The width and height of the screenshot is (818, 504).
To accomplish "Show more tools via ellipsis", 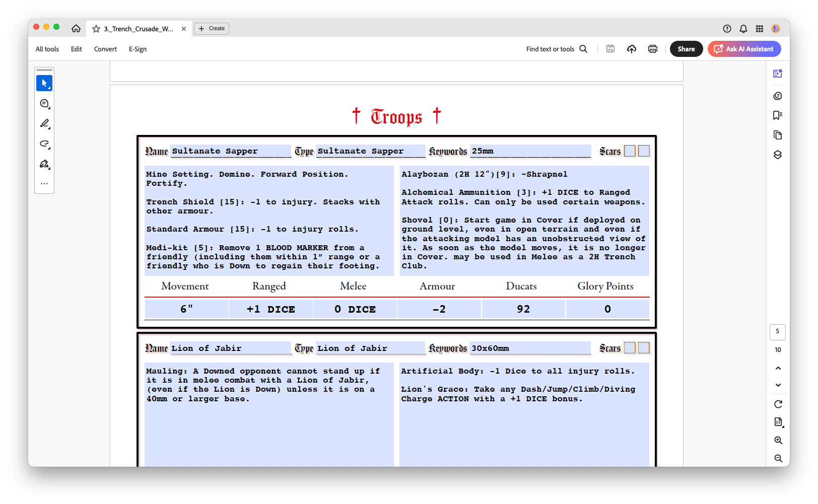I will (x=44, y=184).
